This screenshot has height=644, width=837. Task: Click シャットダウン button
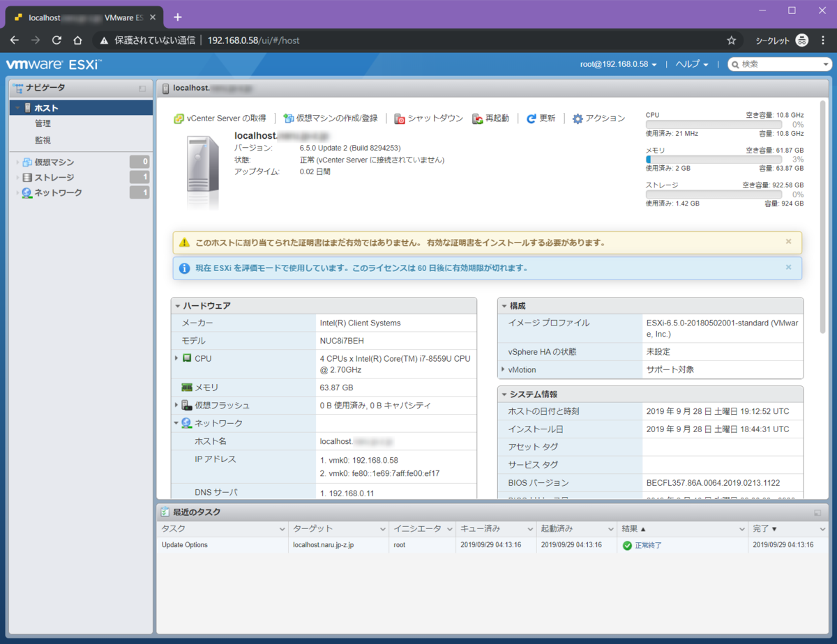[x=429, y=118]
